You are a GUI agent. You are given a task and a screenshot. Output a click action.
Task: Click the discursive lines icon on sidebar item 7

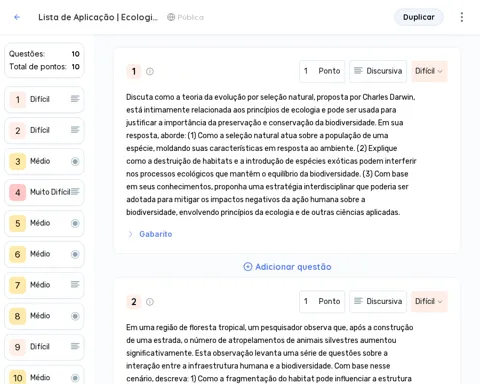(x=75, y=284)
